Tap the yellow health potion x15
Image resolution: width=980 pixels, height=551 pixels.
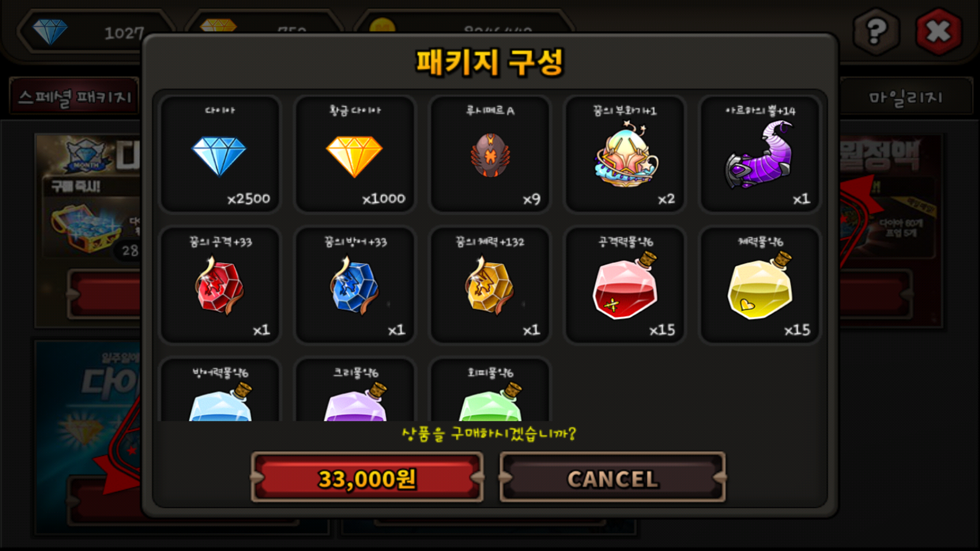[760, 285]
